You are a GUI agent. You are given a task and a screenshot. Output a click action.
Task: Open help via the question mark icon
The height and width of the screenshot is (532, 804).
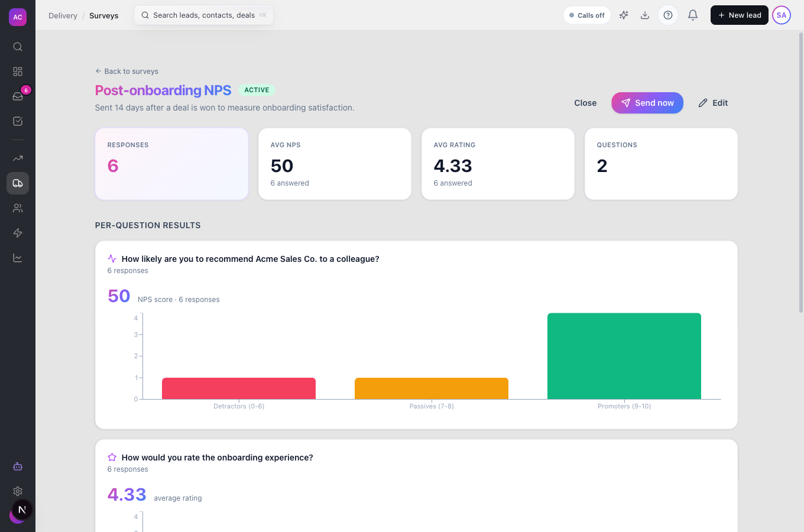[668, 15]
